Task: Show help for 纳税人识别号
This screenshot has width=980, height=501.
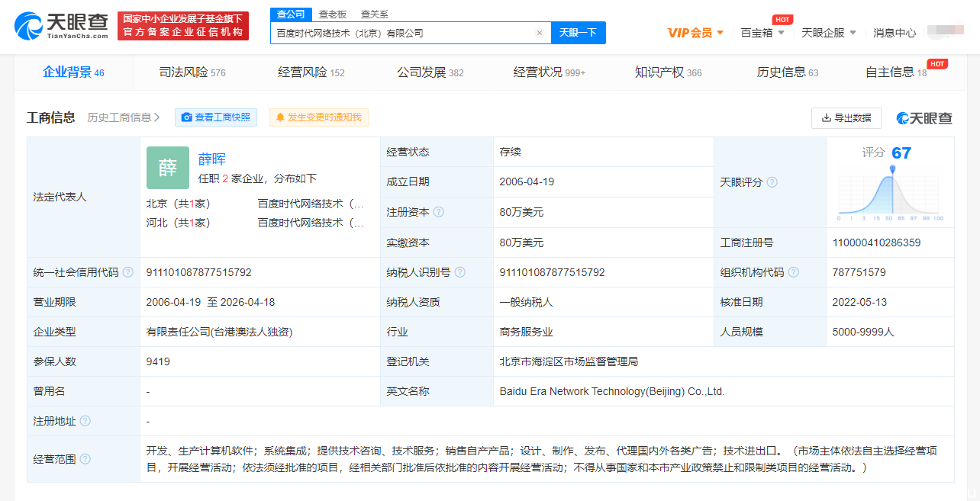Action: pyautogui.click(x=460, y=272)
